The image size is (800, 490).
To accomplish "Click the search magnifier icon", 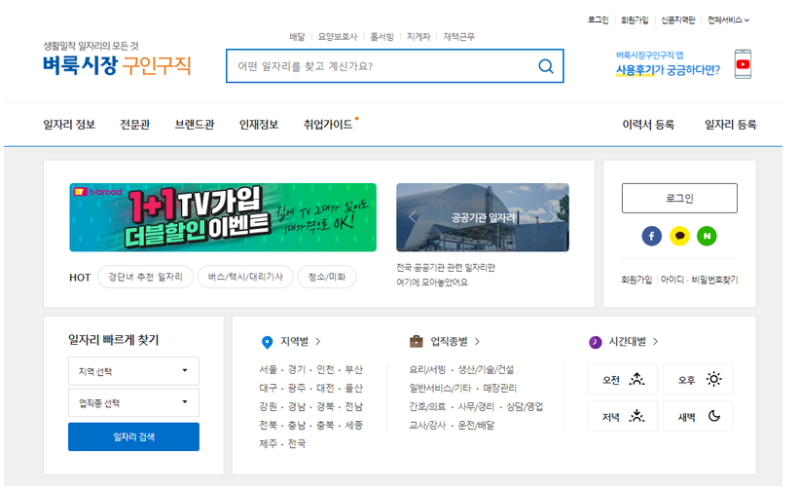I will pos(546,66).
